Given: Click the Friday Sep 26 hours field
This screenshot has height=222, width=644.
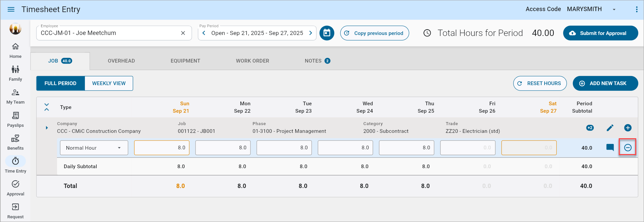Looking at the screenshot, I should coord(467,148).
